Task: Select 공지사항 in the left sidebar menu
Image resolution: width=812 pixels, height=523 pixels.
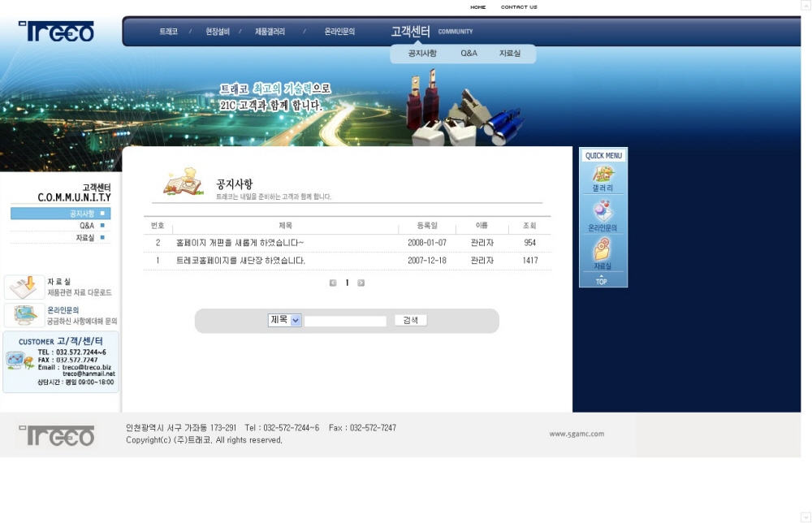Action: click(82, 214)
